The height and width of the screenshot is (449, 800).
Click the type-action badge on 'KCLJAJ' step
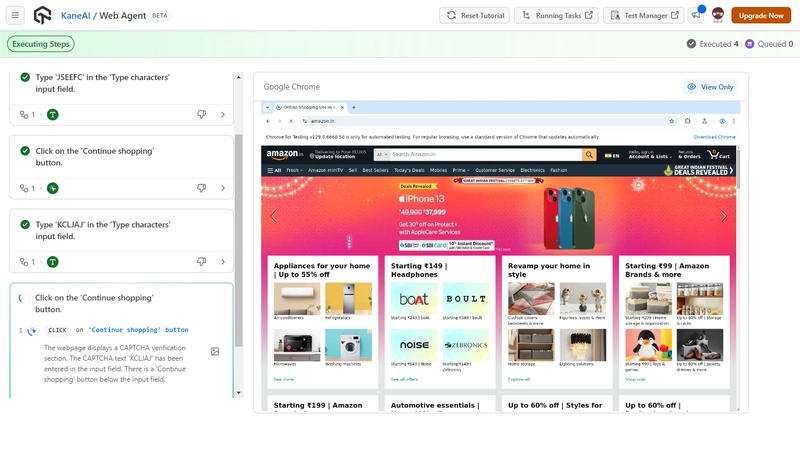coord(53,262)
